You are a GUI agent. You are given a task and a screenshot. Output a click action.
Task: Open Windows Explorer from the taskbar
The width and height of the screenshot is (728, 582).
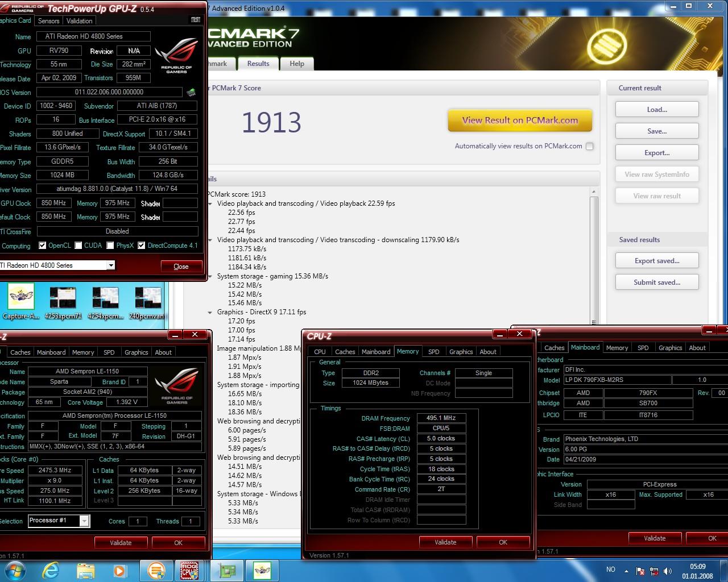point(85,570)
